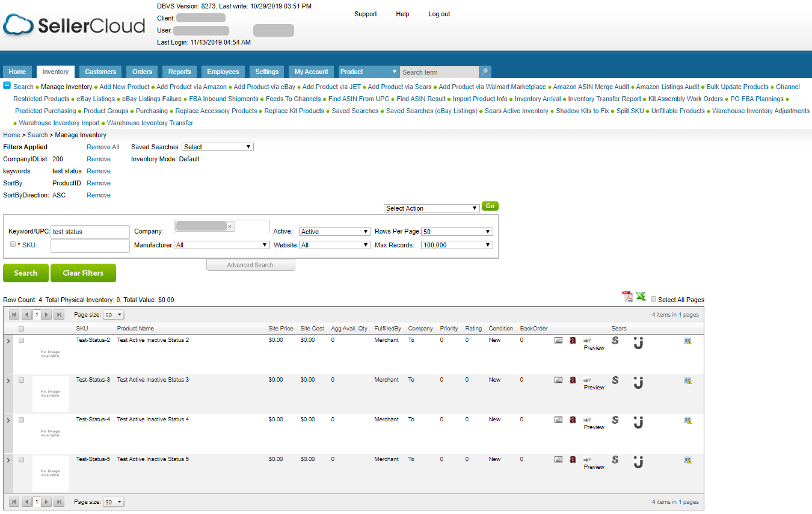Export the results to PDF

pos(627,296)
